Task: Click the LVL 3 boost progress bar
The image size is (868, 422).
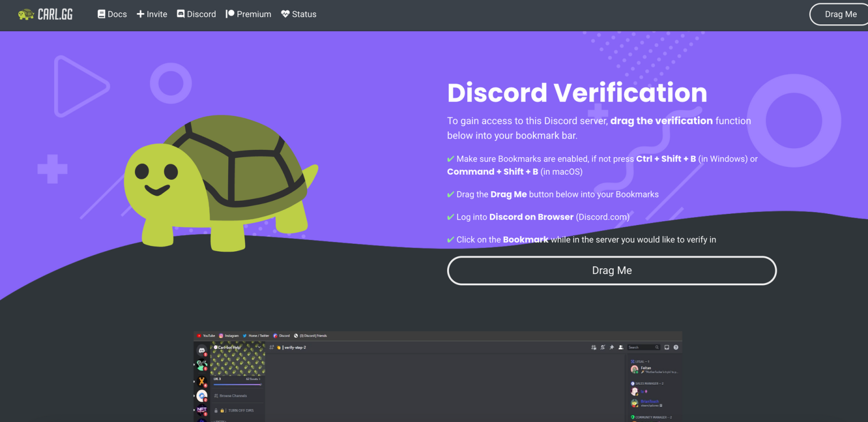Action: click(x=237, y=385)
